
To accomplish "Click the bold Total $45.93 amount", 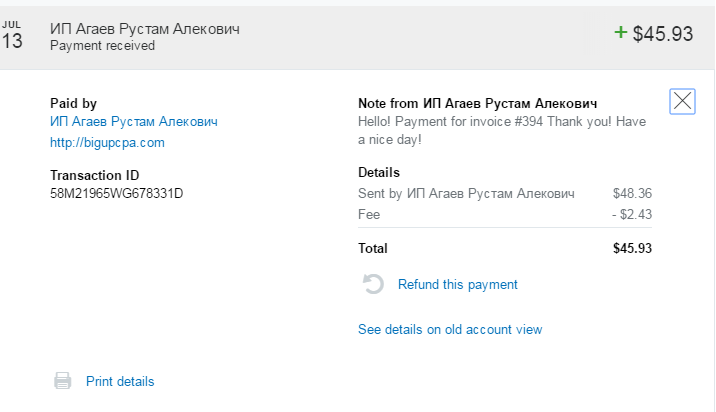I will pos(632,248).
